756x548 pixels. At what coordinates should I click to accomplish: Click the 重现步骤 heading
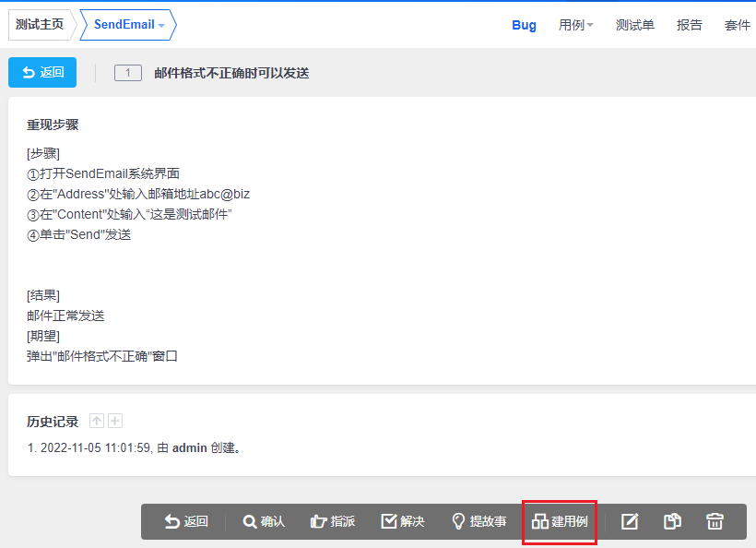tap(53, 125)
